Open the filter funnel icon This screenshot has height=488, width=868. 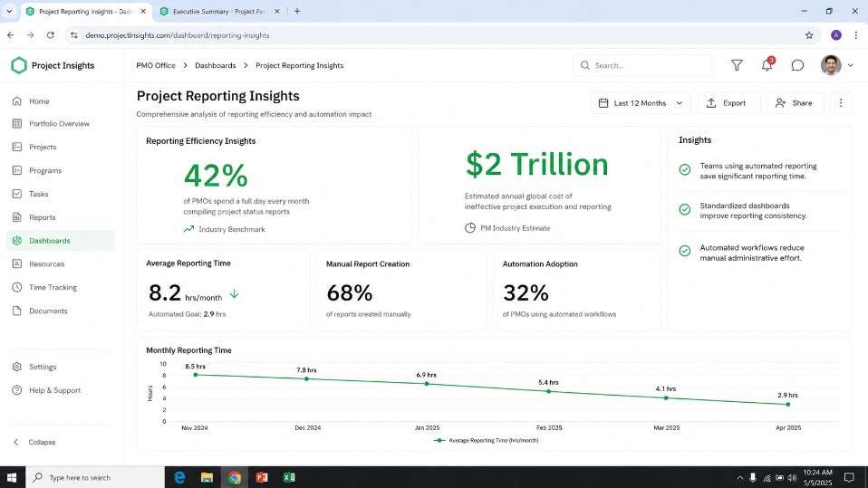pos(737,65)
